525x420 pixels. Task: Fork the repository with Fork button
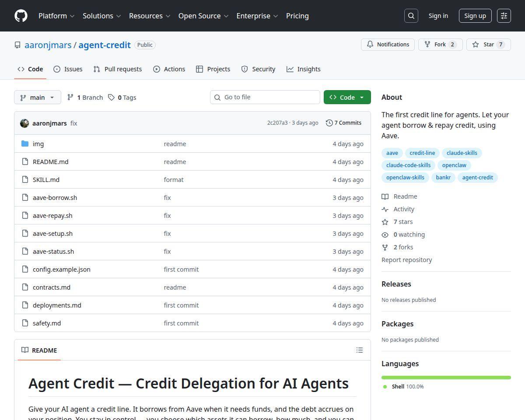(x=440, y=45)
